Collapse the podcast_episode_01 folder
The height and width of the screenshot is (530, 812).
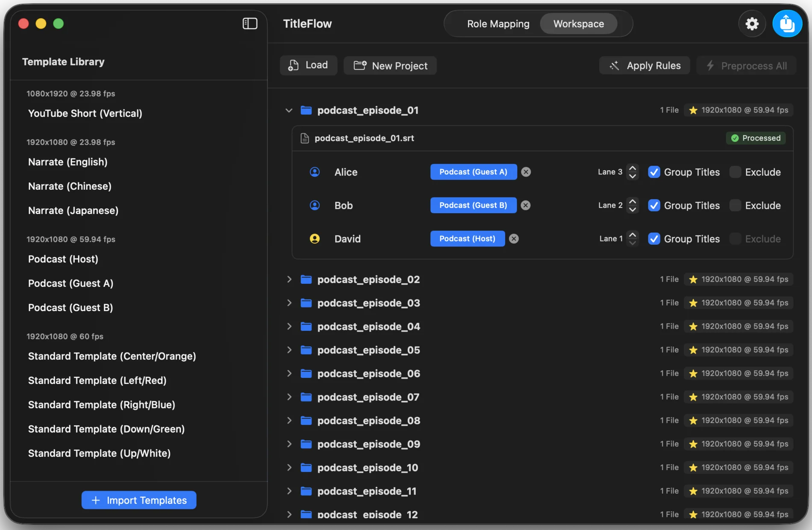point(289,110)
